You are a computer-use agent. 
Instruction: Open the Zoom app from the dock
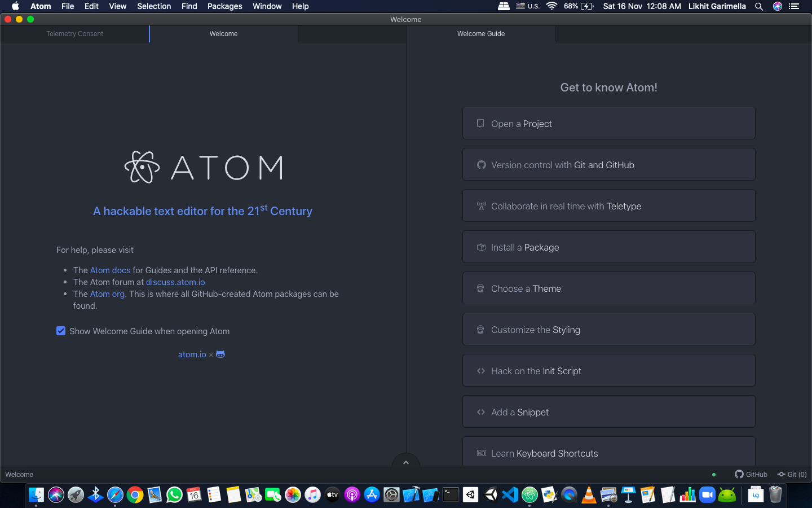click(707, 495)
